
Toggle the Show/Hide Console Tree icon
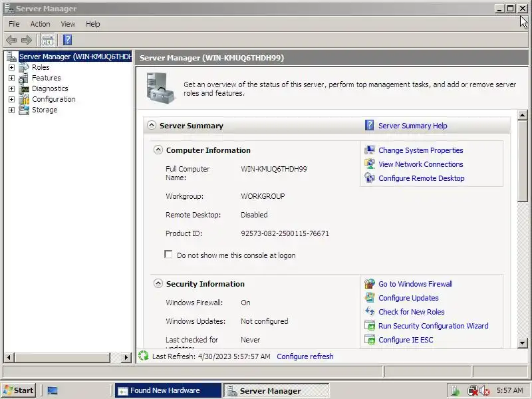pyautogui.click(x=47, y=40)
